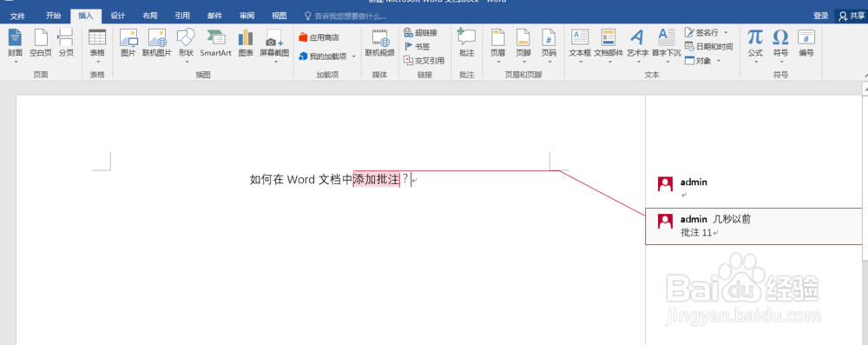Switch to the References (引用) tab
The image size is (868, 345).
coord(182,17)
